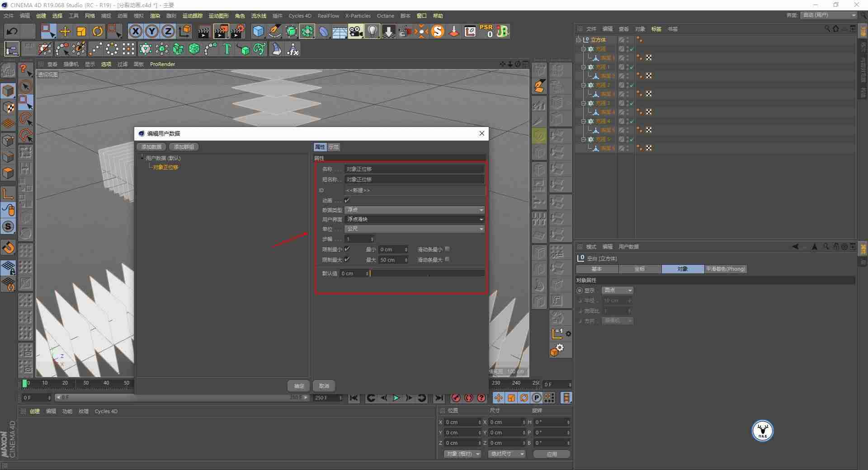Click the Light bulb icon
Viewport: 868px width, 470px height.
pyautogui.click(x=372, y=31)
